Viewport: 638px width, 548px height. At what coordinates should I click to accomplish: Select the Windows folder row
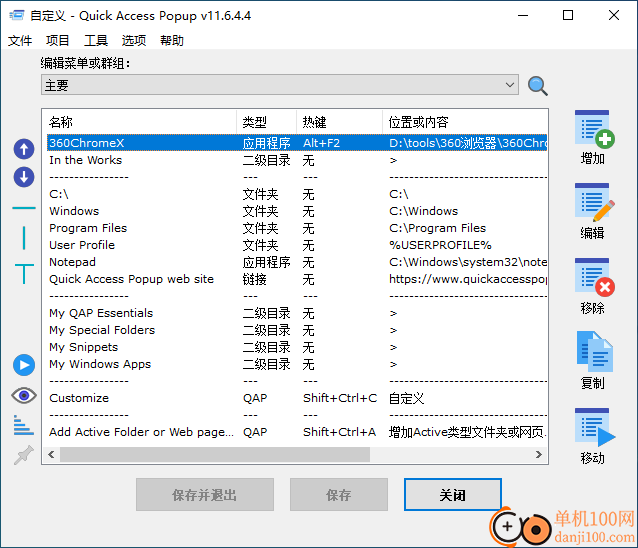pos(297,211)
